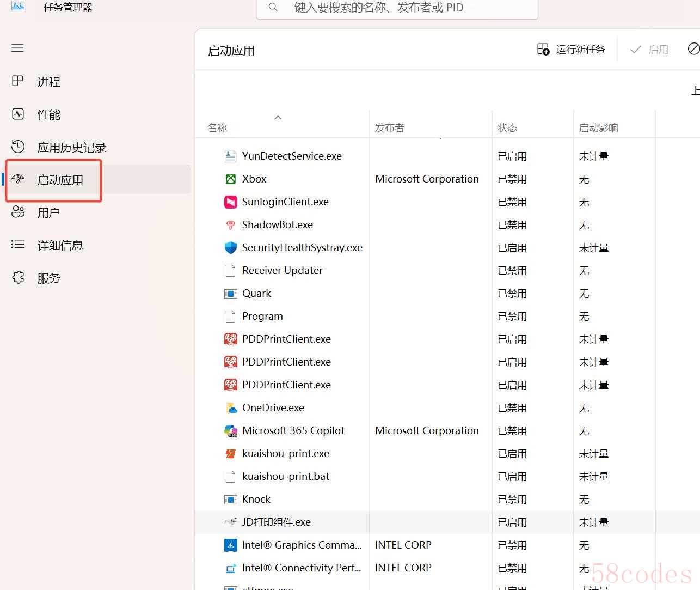
Task: Select the Program row
Action: tap(447, 316)
